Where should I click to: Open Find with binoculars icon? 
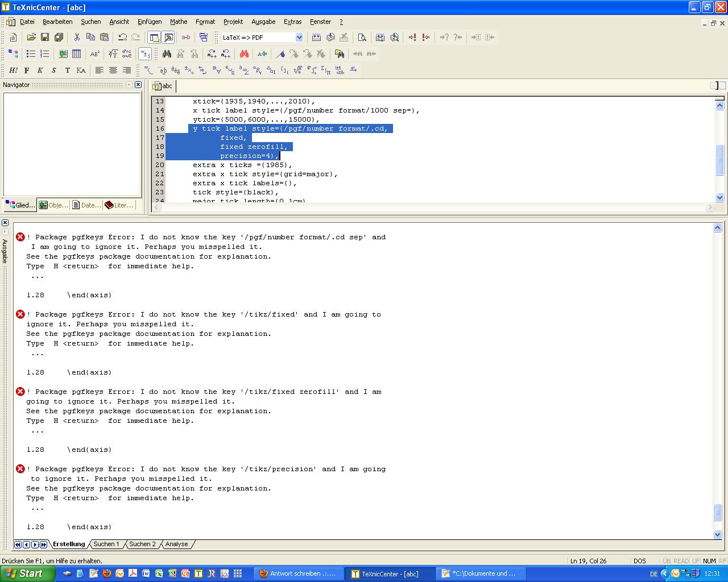(x=167, y=54)
